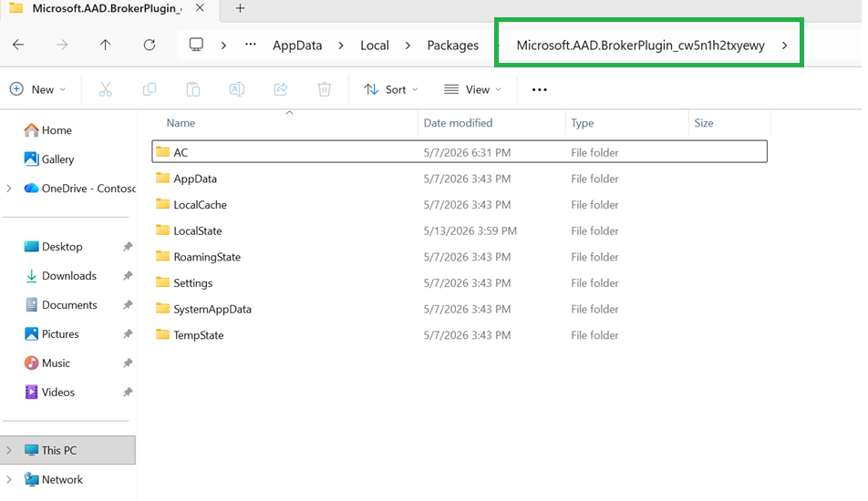Select the LocalState folder

pos(460,230)
